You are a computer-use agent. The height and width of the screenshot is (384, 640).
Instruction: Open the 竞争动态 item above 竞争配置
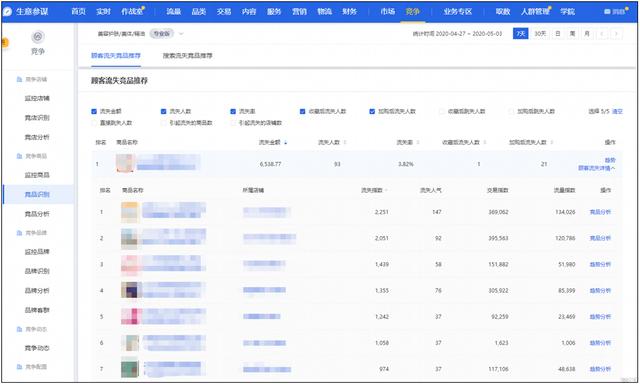(37, 348)
